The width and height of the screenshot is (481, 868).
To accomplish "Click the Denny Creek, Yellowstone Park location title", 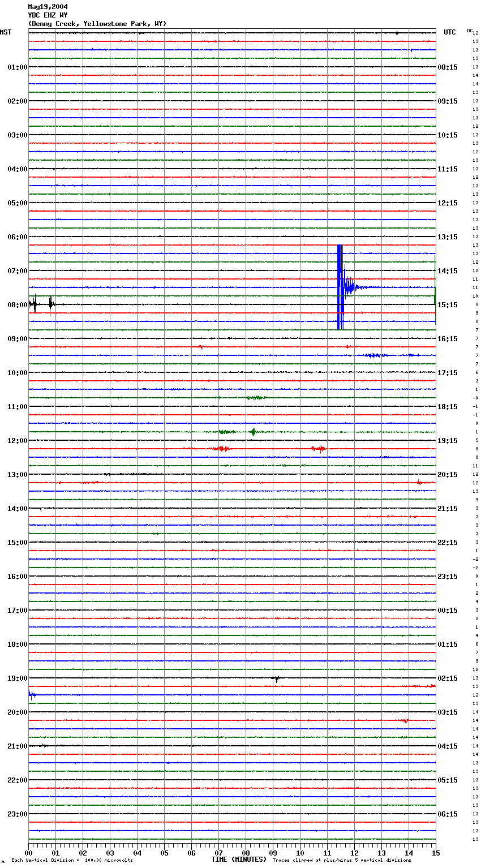I will [97, 24].
